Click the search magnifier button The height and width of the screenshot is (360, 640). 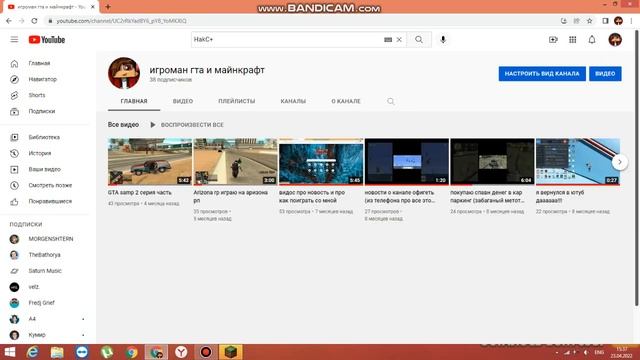coord(419,40)
